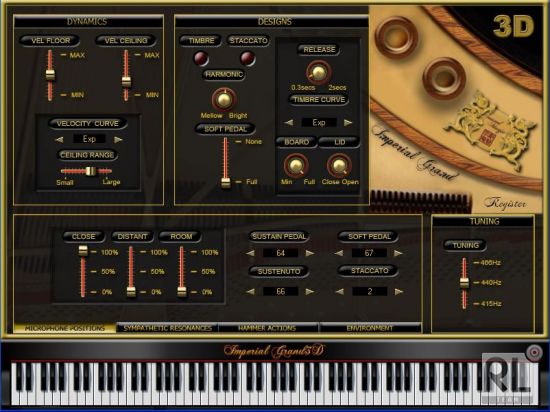This screenshot has height=412, width=550.
Task: Select previous Timbre Curve option
Action: click(289, 122)
